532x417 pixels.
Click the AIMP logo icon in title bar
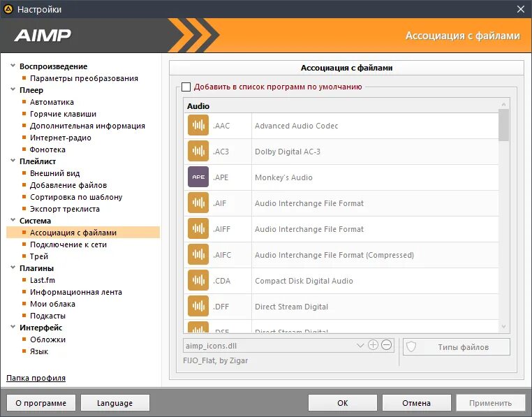(x=8, y=9)
